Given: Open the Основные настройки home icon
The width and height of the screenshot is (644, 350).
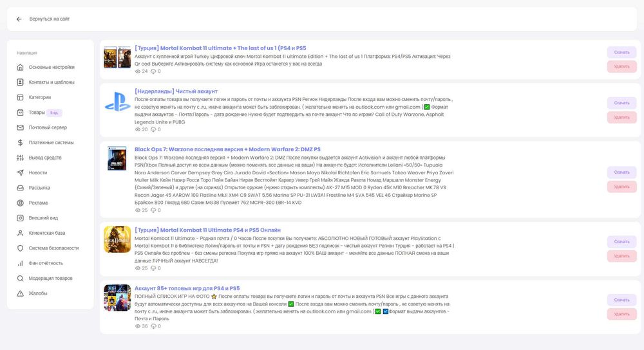Looking at the screenshot, I should (20, 68).
